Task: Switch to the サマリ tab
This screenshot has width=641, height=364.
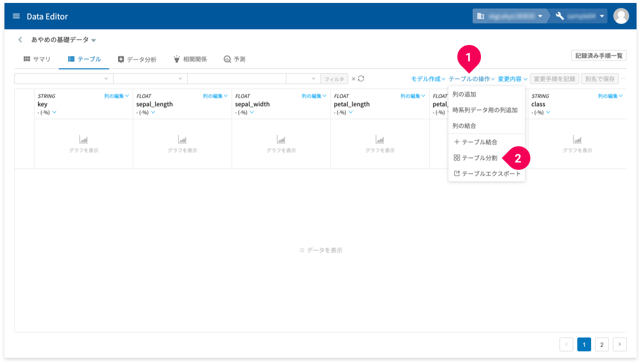Action: [37, 59]
